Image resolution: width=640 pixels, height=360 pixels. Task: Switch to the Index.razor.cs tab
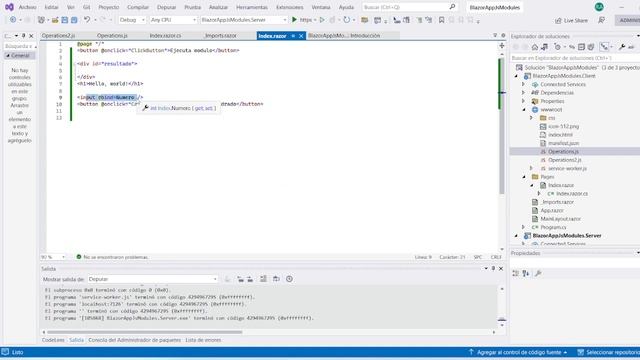[x=165, y=36]
